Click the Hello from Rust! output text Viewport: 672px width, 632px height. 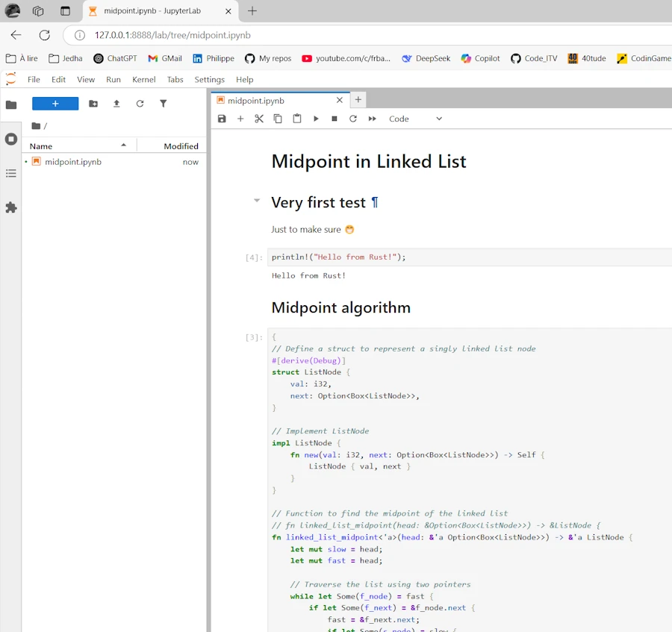308,276
